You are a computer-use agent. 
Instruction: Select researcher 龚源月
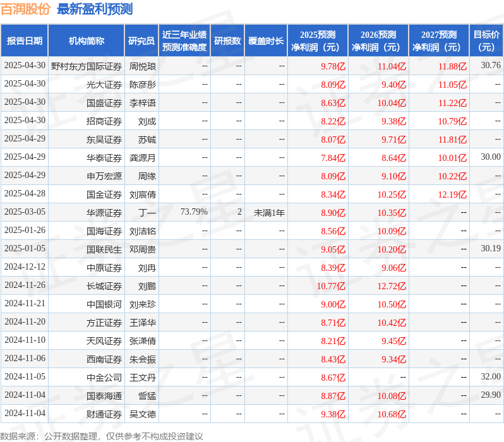coord(142,158)
